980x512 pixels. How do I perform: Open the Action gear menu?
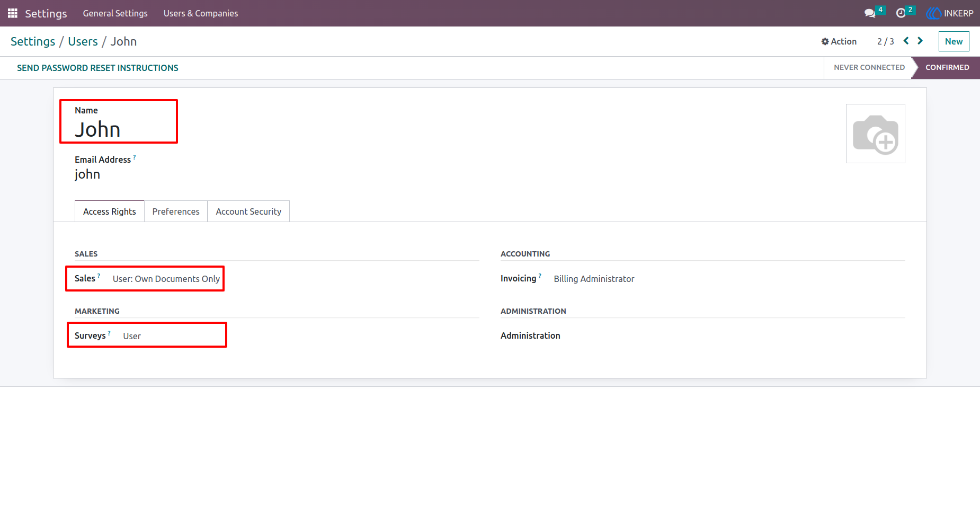click(x=839, y=41)
